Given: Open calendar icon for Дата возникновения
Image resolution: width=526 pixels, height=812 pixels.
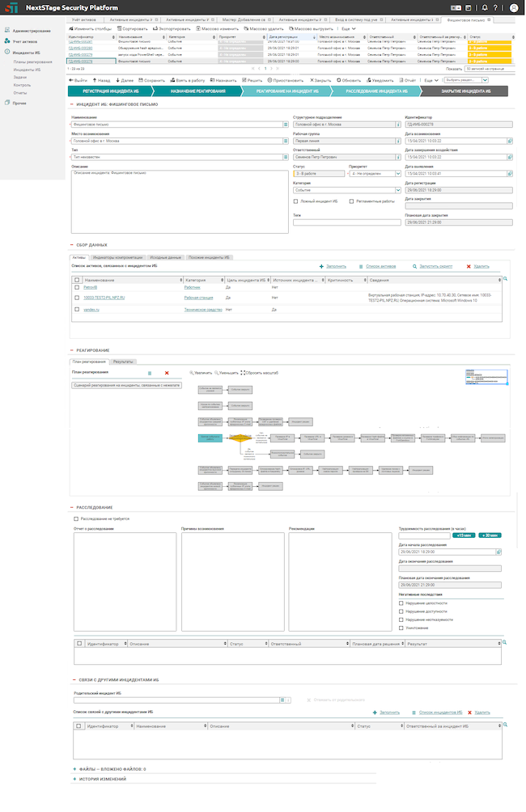Looking at the screenshot, I should tap(510, 141).
